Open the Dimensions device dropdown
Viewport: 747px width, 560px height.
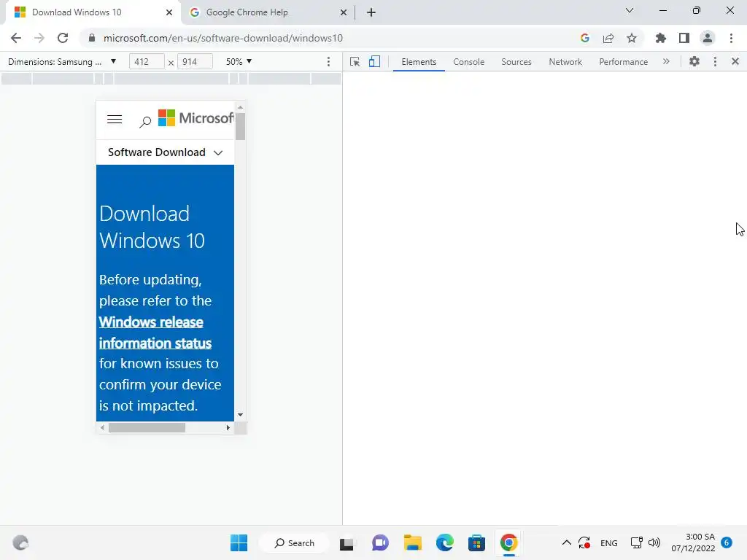(62, 61)
